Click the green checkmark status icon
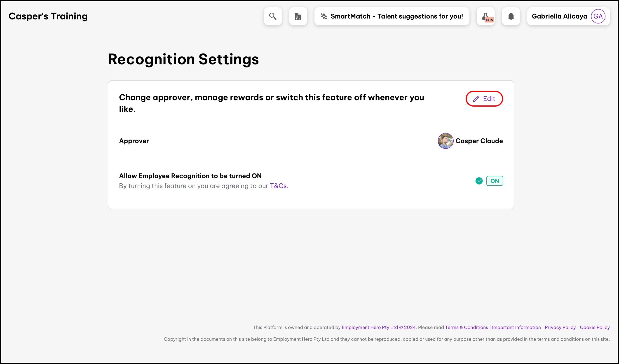 pos(479,181)
